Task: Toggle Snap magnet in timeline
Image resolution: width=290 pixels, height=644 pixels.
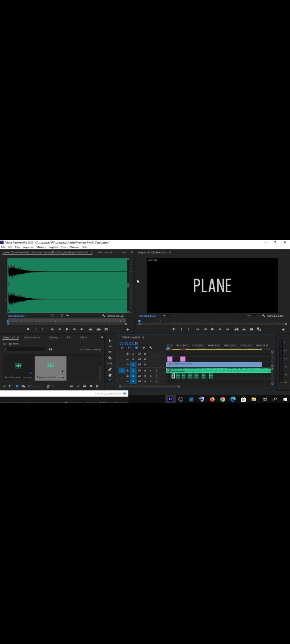Action: (x=129, y=348)
